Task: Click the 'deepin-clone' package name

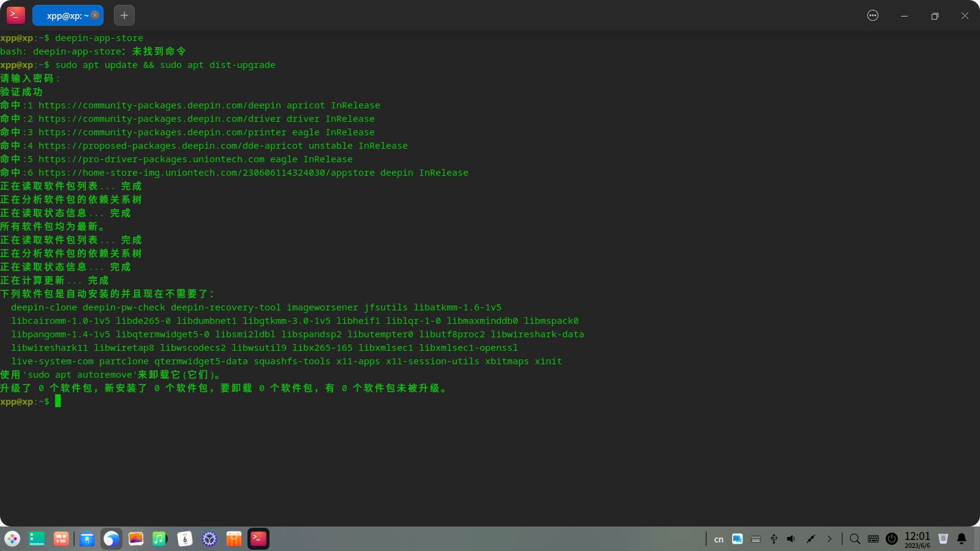Action: pyautogui.click(x=44, y=307)
